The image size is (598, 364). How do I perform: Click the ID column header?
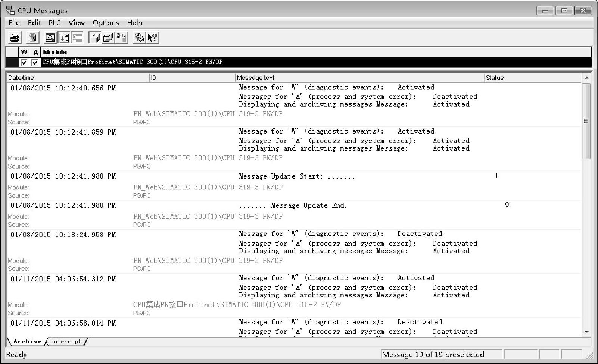pyautogui.click(x=192, y=78)
